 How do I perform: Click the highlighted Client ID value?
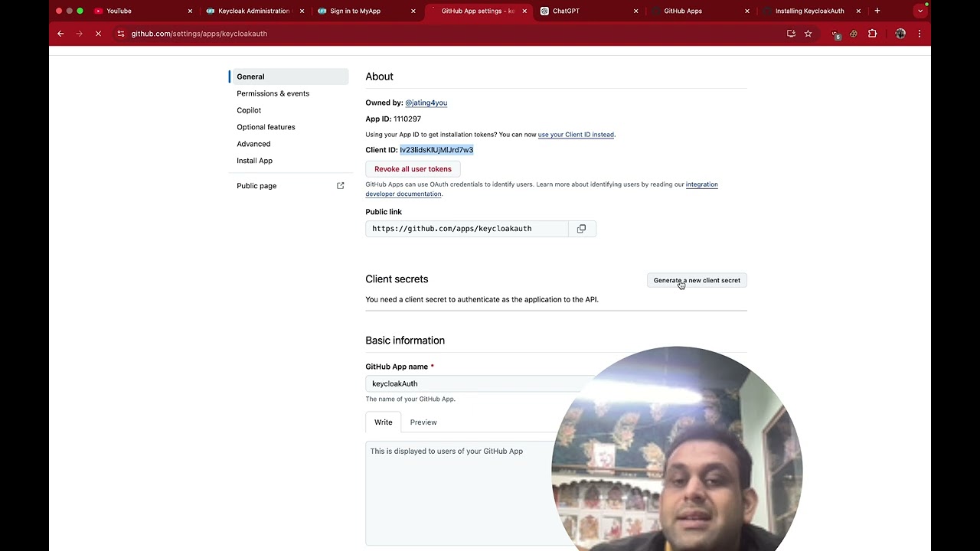(436, 150)
